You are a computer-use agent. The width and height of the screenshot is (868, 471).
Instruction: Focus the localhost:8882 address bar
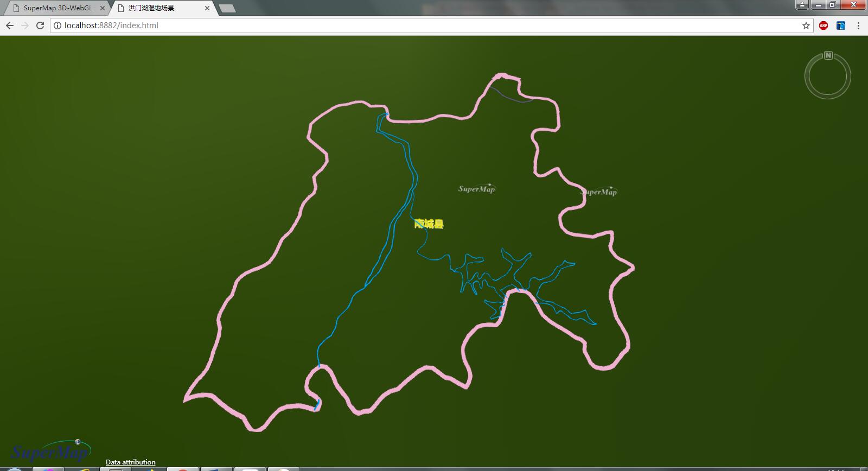click(380, 26)
